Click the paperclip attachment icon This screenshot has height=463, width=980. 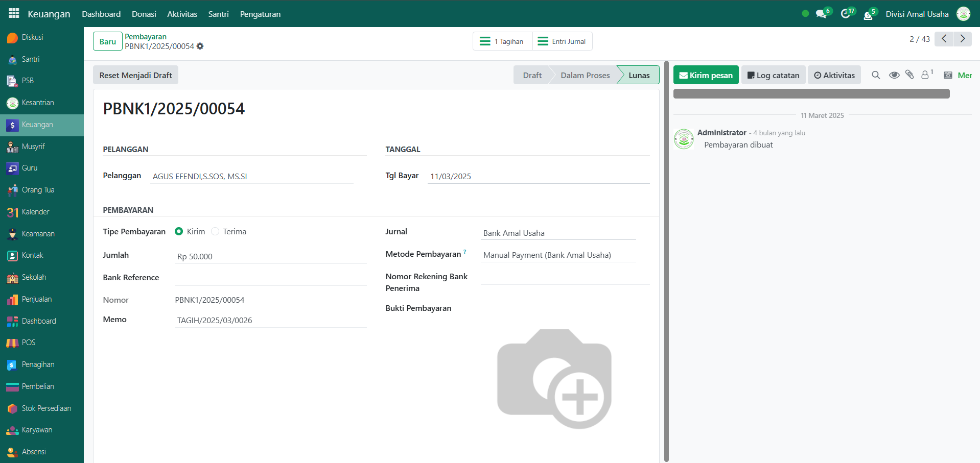tap(909, 75)
